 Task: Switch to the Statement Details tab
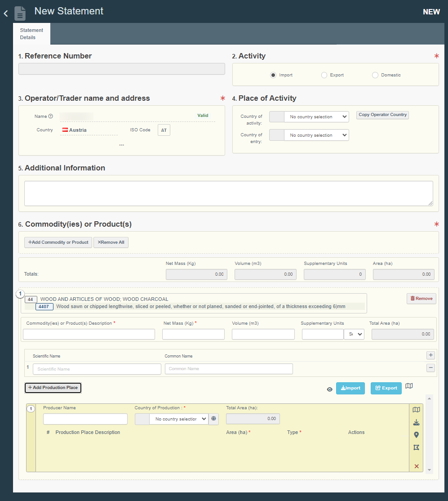pyautogui.click(x=31, y=34)
